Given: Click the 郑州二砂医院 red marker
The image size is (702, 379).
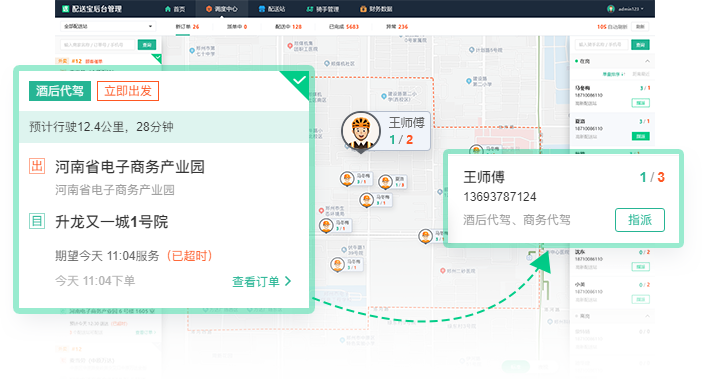Looking at the screenshot, I should pyautogui.click(x=442, y=271).
